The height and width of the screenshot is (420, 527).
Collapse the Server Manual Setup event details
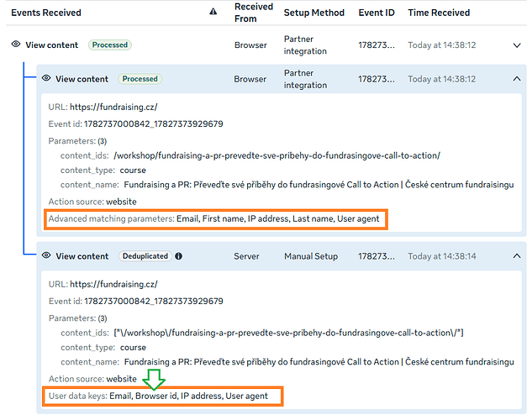tap(517, 256)
